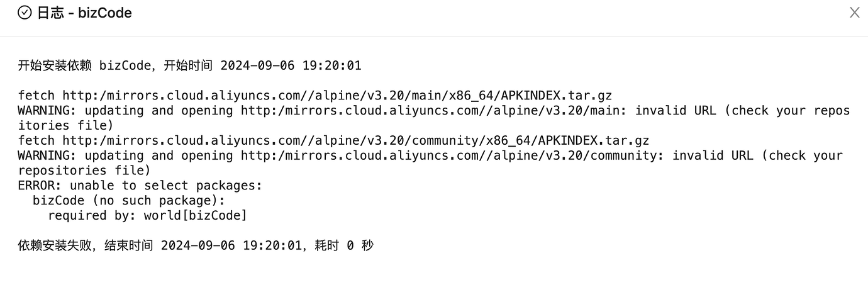Click the WARNING line about v3.20/community
The width and height of the screenshot is (868, 292).
coord(430,155)
